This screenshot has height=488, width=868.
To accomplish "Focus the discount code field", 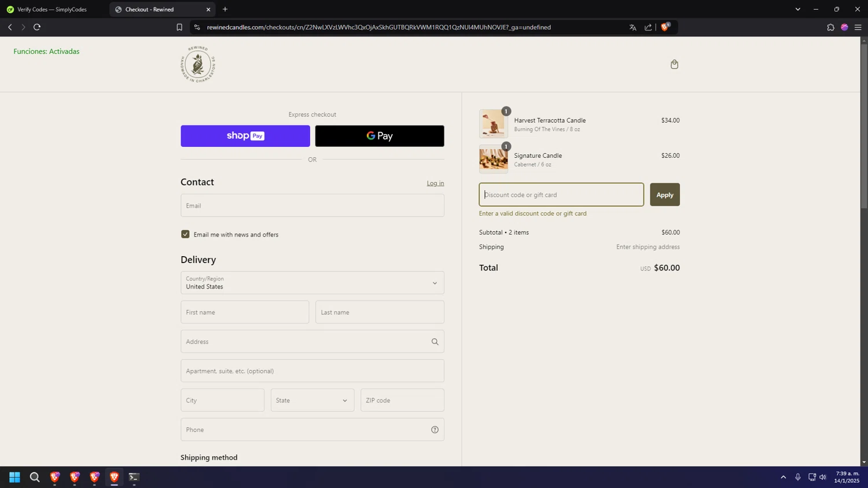I will pyautogui.click(x=561, y=195).
